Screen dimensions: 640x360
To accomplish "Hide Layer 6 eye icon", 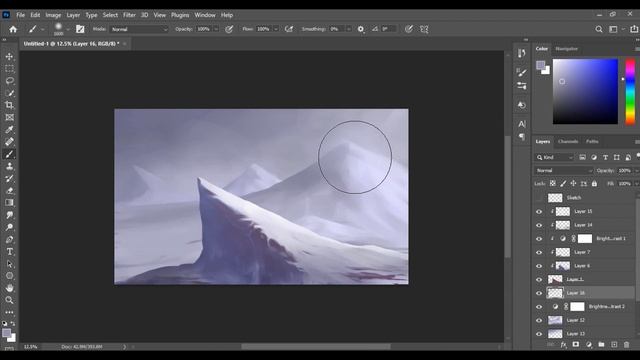I will tap(539, 266).
